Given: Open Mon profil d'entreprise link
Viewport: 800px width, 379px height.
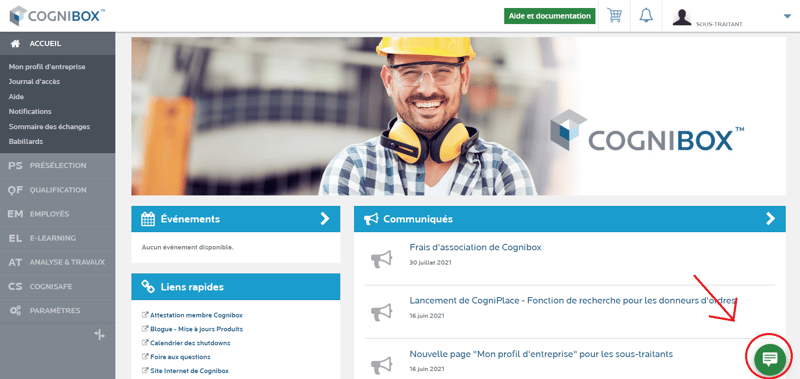Looking at the screenshot, I should click(x=47, y=67).
